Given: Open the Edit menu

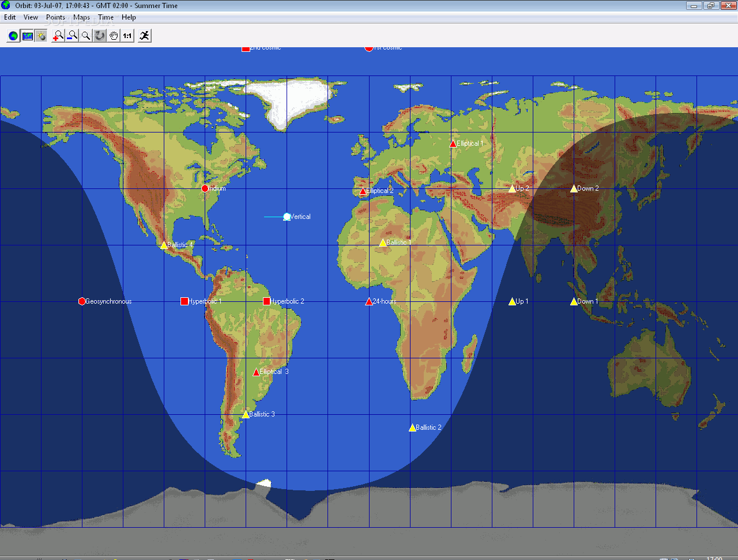Looking at the screenshot, I should [10, 17].
